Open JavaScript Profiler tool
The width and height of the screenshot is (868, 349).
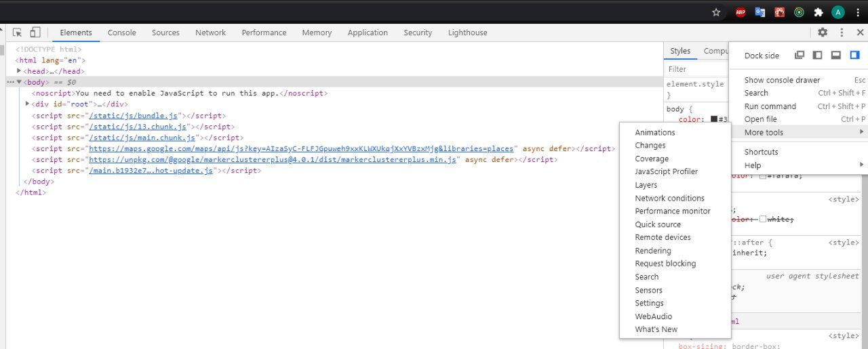click(675, 171)
